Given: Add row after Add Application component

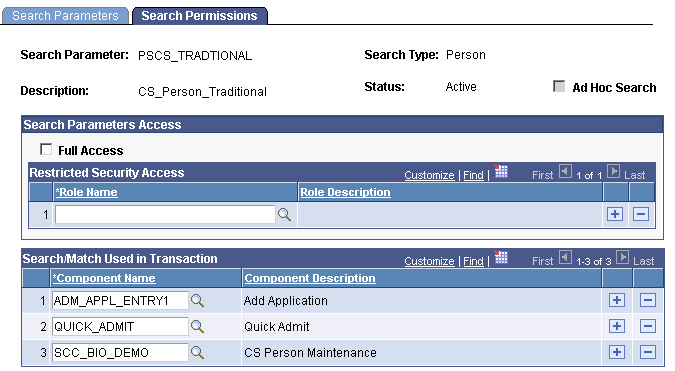Looking at the screenshot, I should tap(616, 300).
